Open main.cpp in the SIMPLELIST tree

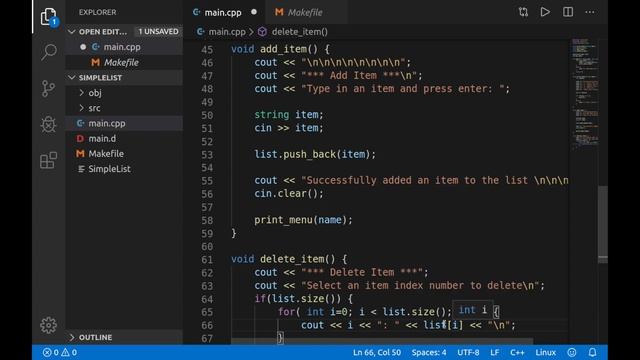pos(124,123)
